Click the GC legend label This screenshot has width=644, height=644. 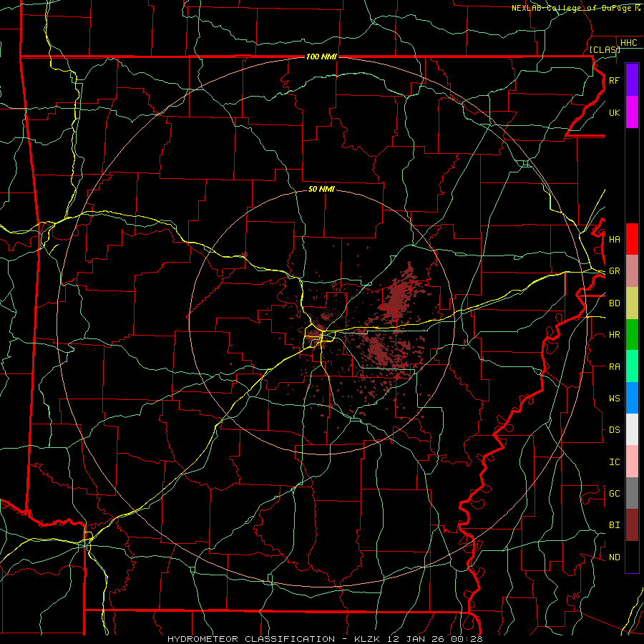(614, 494)
